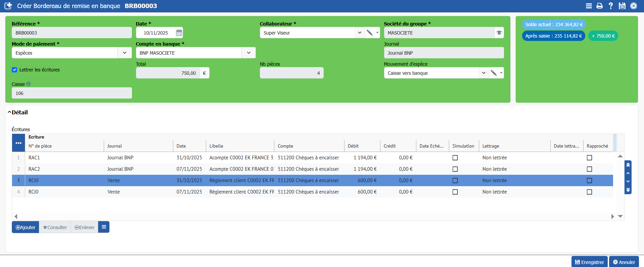Click the Enregistrer button

point(589,262)
